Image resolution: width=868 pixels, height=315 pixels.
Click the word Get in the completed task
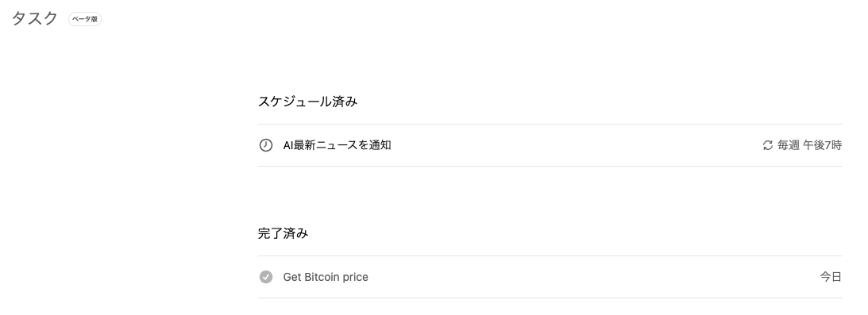tap(291, 277)
